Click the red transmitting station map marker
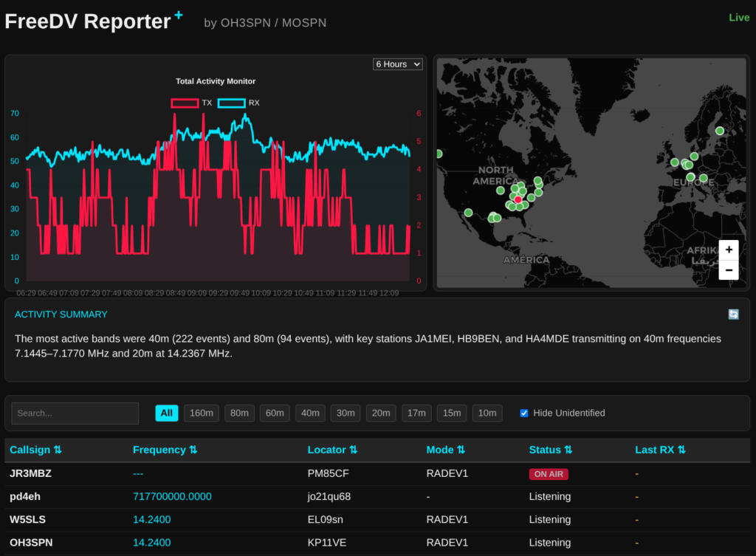756x556 pixels. coord(518,199)
